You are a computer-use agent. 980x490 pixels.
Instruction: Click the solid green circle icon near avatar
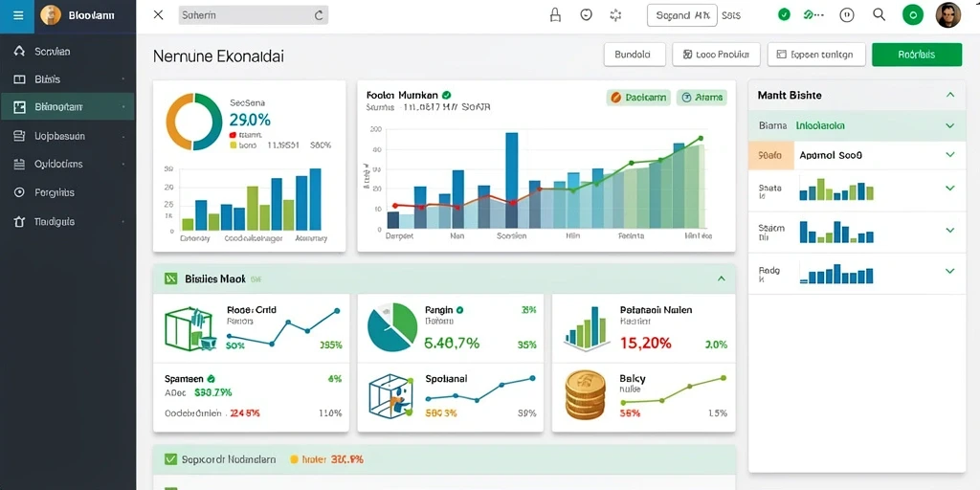(913, 15)
